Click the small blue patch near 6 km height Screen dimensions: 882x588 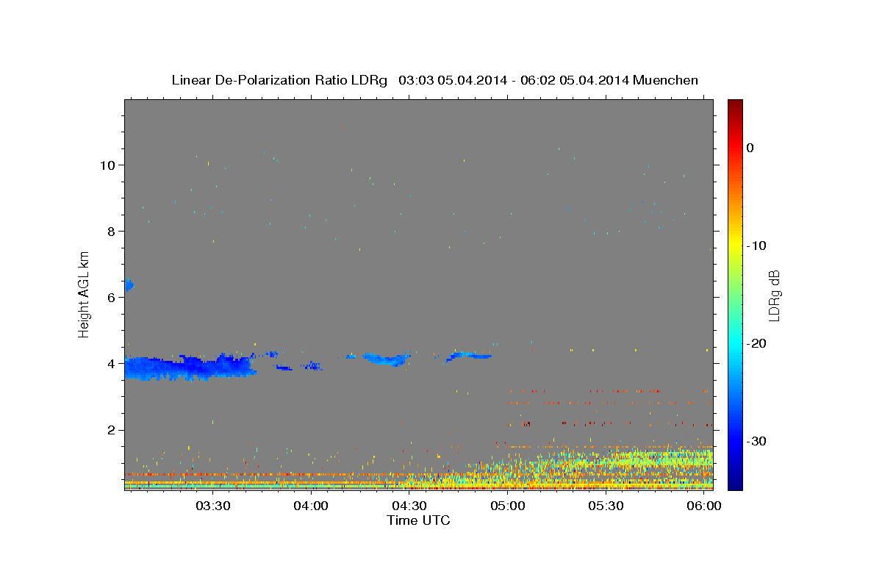[x=129, y=284]
